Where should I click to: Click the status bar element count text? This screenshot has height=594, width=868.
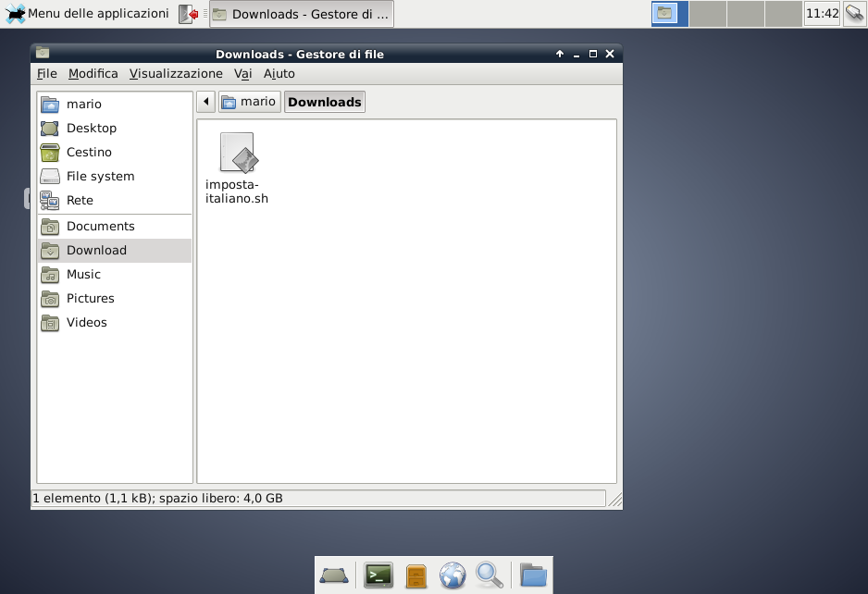click(157, 498)
